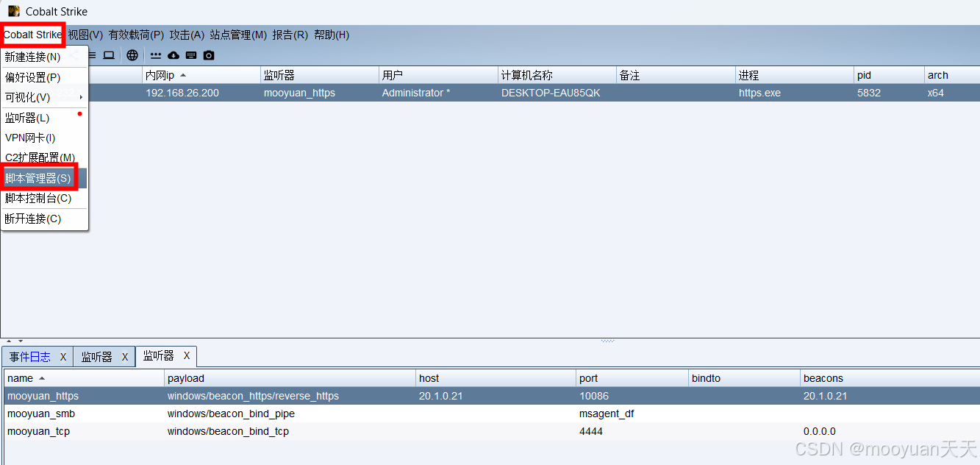The height and width of the screenshot is (465, 980).
Task: Open the targets view laptop icon
Action: pyautogui.click(x=109, y=55)
